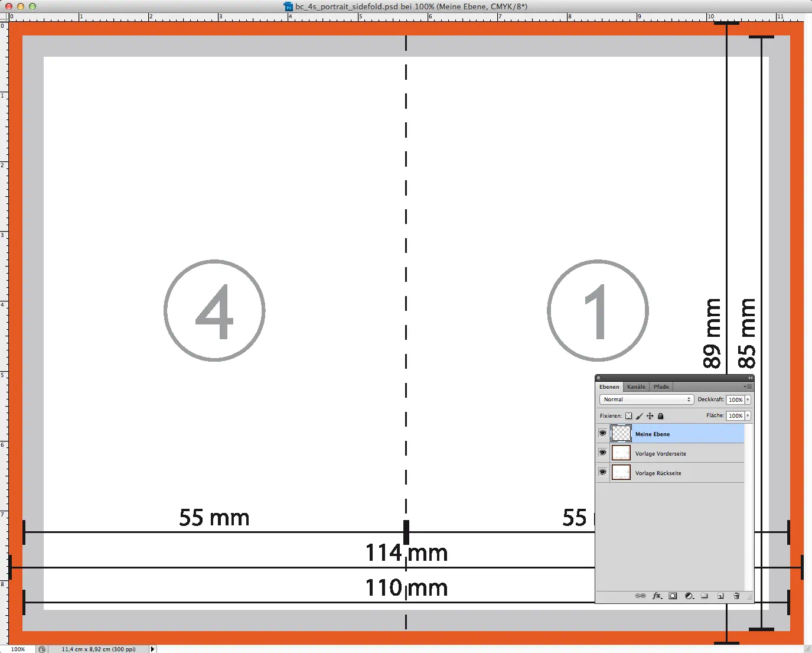Open the layer style fx menu
This screenshot has width=812, height=653.
657,596
